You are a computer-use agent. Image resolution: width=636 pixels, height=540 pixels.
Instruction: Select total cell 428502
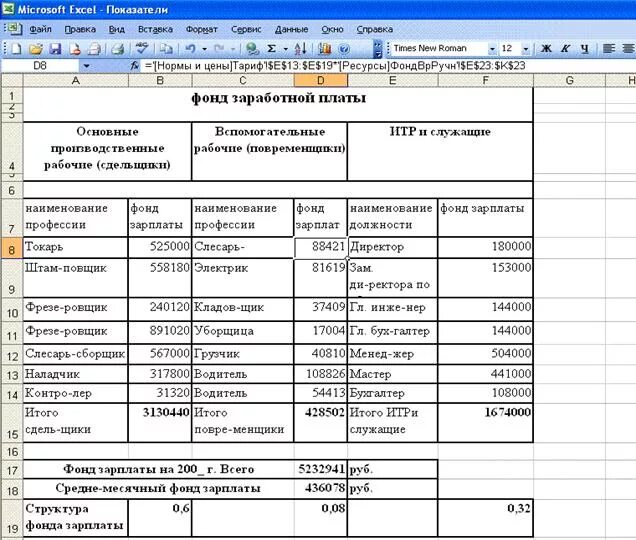[320, 423]
